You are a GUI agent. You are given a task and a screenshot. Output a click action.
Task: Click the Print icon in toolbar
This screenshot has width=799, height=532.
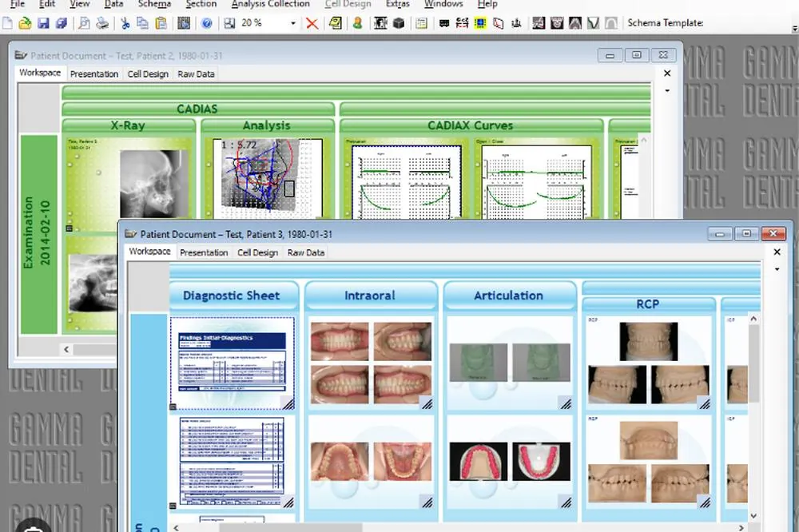coord(102,23)
